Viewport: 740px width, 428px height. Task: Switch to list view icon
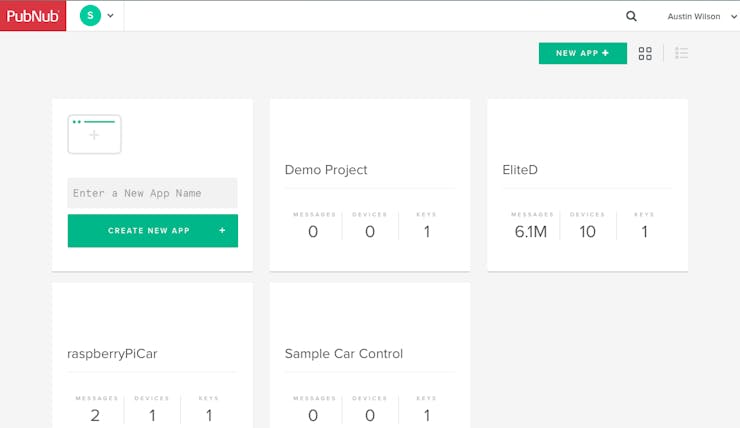tap(681, 53)
